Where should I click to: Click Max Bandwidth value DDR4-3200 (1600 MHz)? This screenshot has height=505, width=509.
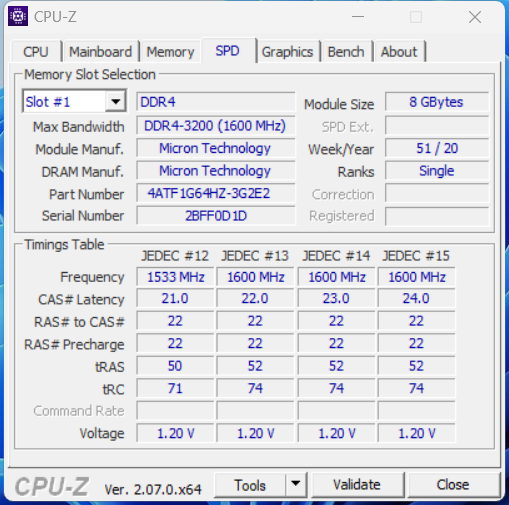pos(216,126)
